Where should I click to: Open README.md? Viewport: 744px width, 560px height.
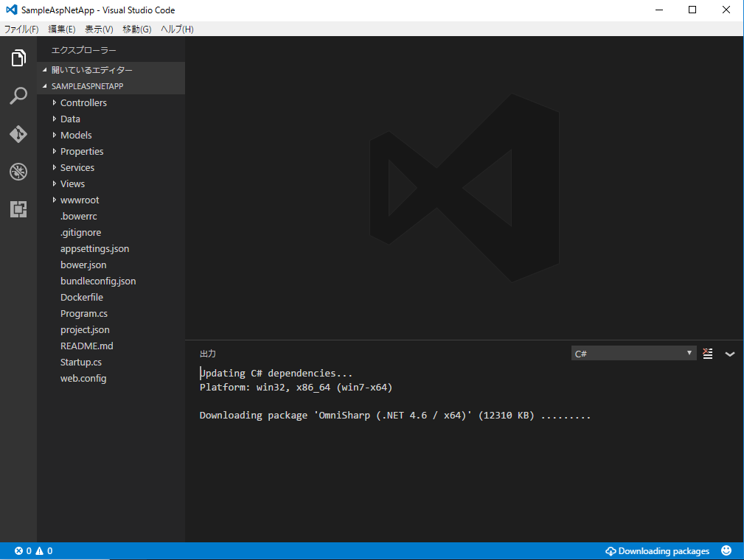[87, 346]
